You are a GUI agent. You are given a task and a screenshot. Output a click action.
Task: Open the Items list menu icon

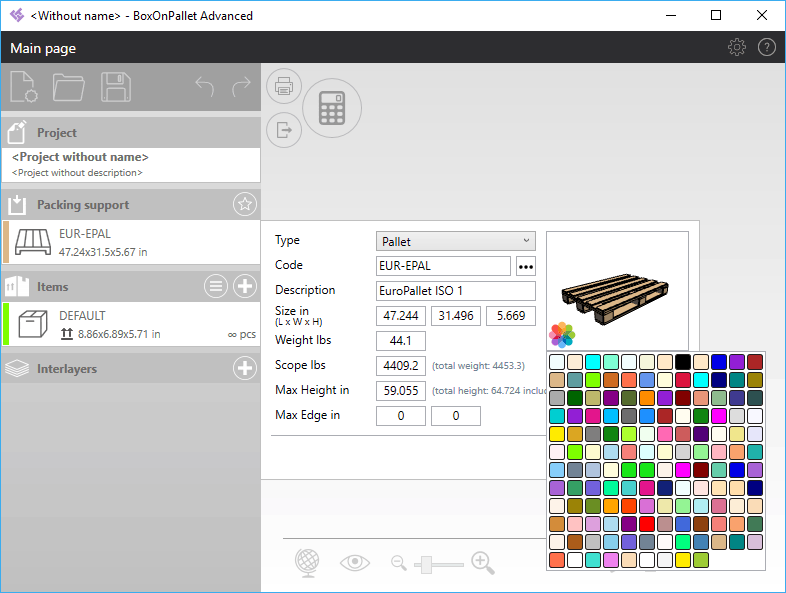pyautogui.click(x=216, y=286)
